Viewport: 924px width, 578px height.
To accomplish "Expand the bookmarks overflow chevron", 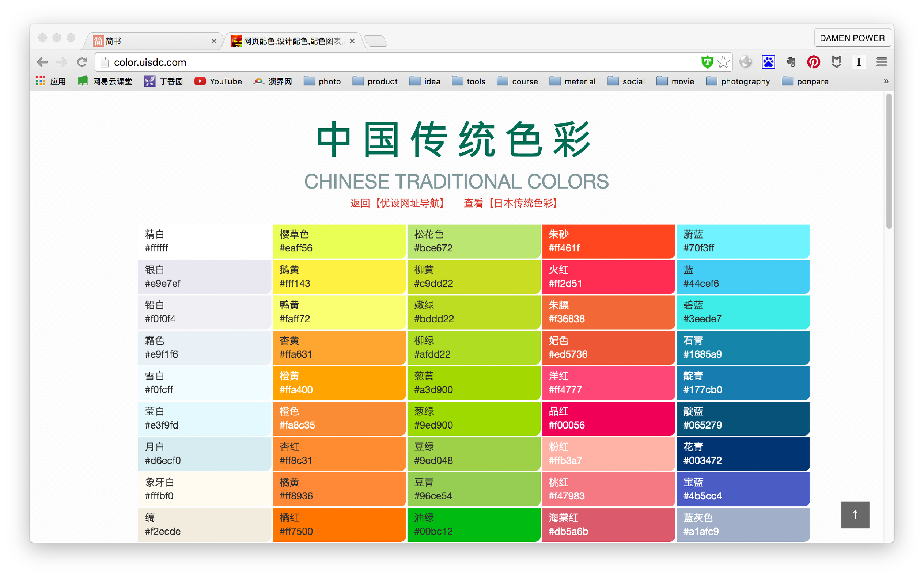I will click(x=886, y=81).
